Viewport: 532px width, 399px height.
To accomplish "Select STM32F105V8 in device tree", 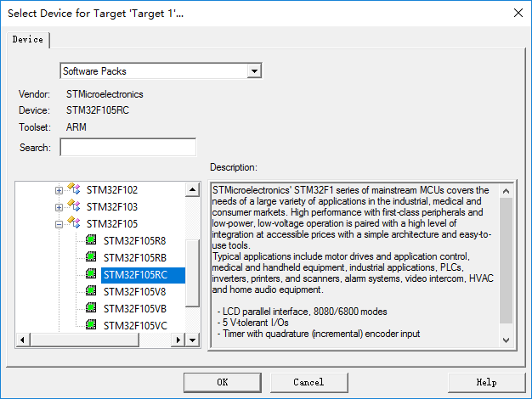I will pos(134,292).
